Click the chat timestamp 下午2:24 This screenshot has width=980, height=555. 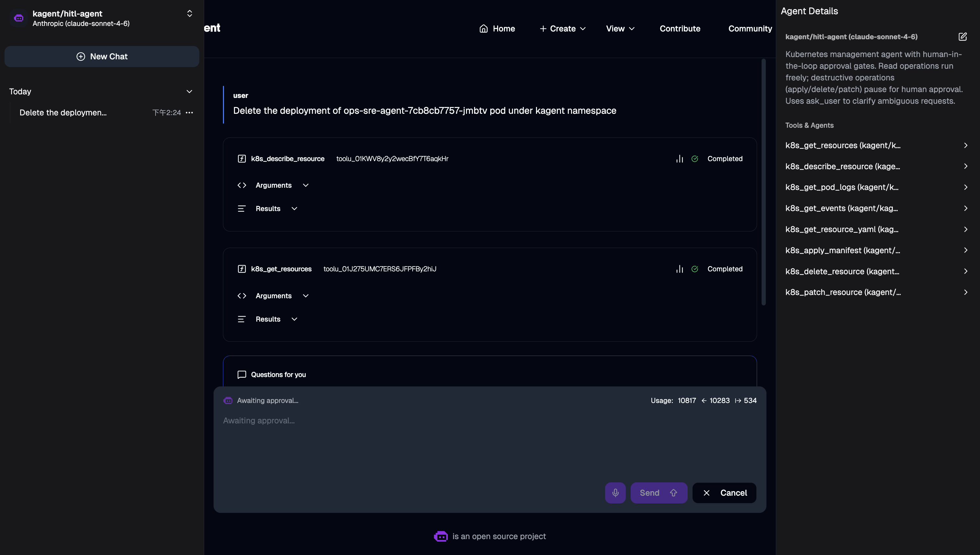tap(167, 112)
